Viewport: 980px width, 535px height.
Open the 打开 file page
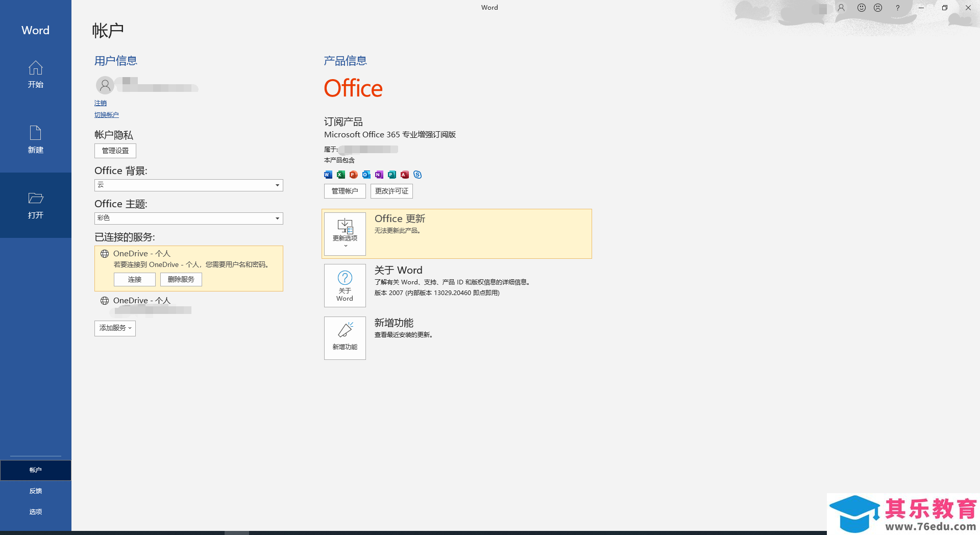[35, 205]
